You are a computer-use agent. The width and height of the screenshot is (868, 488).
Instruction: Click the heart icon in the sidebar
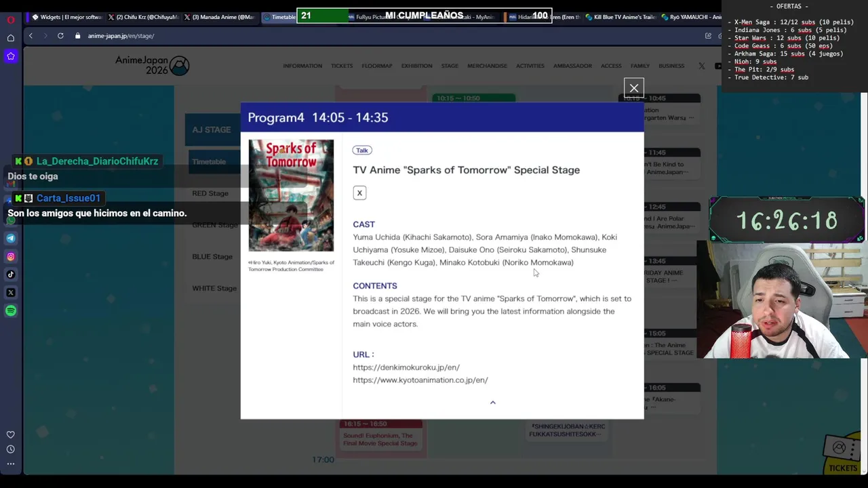(x=11, y=434)
